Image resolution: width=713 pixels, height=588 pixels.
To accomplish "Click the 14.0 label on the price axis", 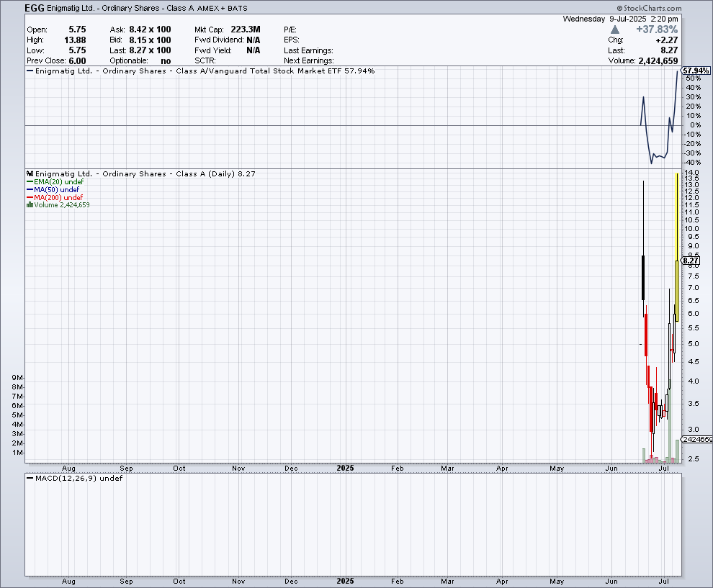I will (692, 173).
